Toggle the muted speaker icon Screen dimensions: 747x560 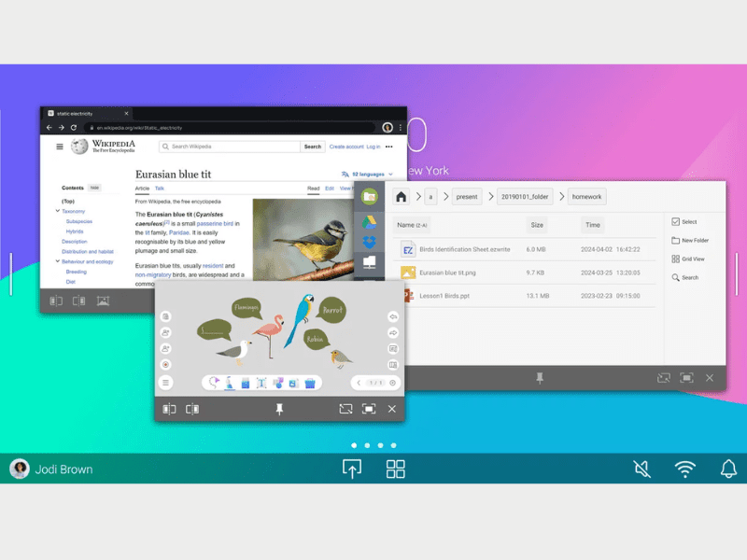(641, 469)
